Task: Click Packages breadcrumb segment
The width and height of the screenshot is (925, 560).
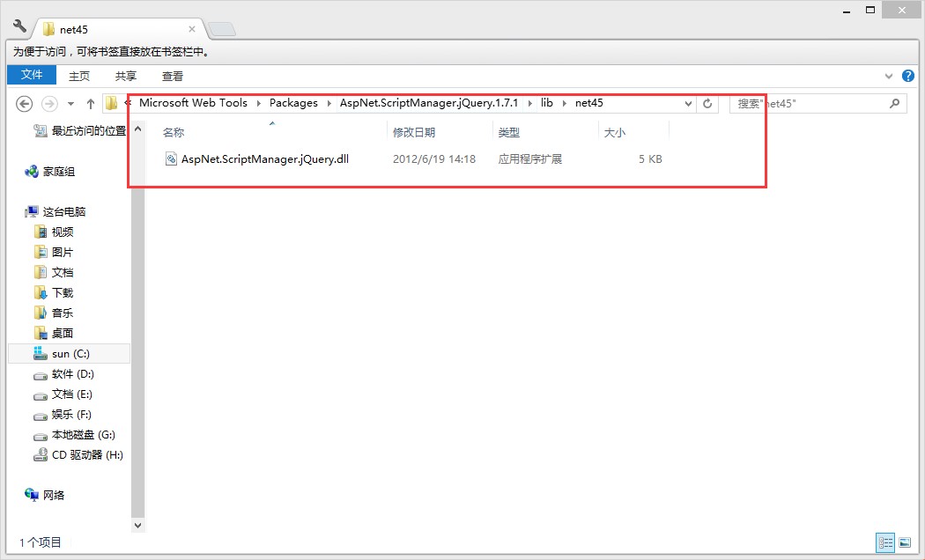Action: (x=293, y=102)
